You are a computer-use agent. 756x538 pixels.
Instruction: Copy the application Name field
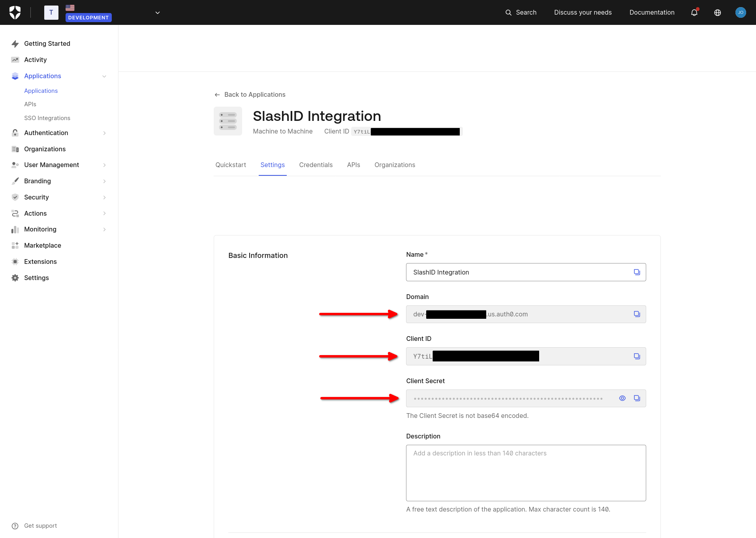click(x=637, y=272)
